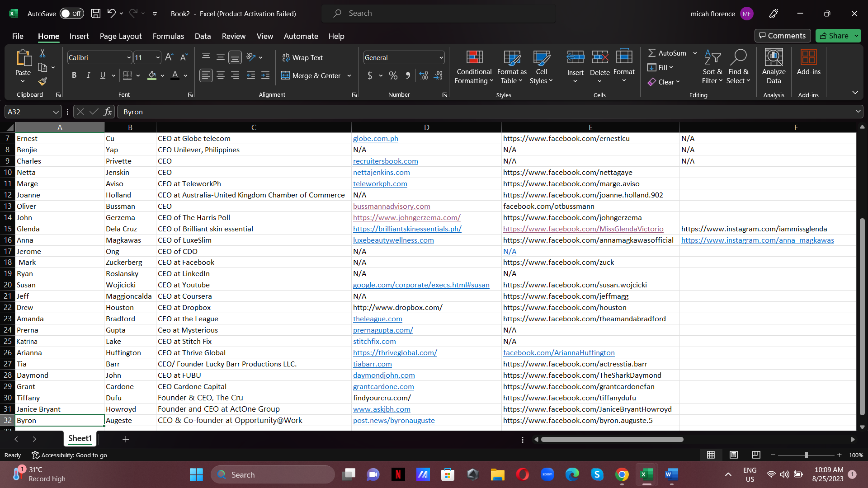868x488 pixels.
Task: Decrease font size with smaller A icon
Action: click(184, 57)
